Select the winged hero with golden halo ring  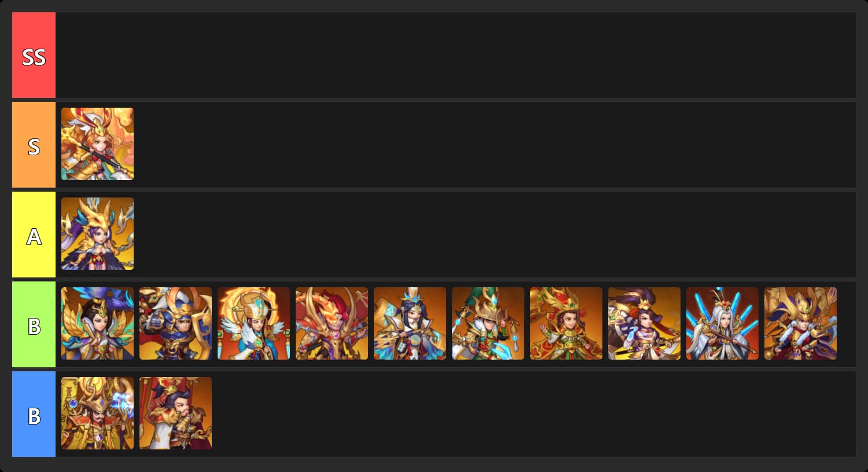pos(253,323)
